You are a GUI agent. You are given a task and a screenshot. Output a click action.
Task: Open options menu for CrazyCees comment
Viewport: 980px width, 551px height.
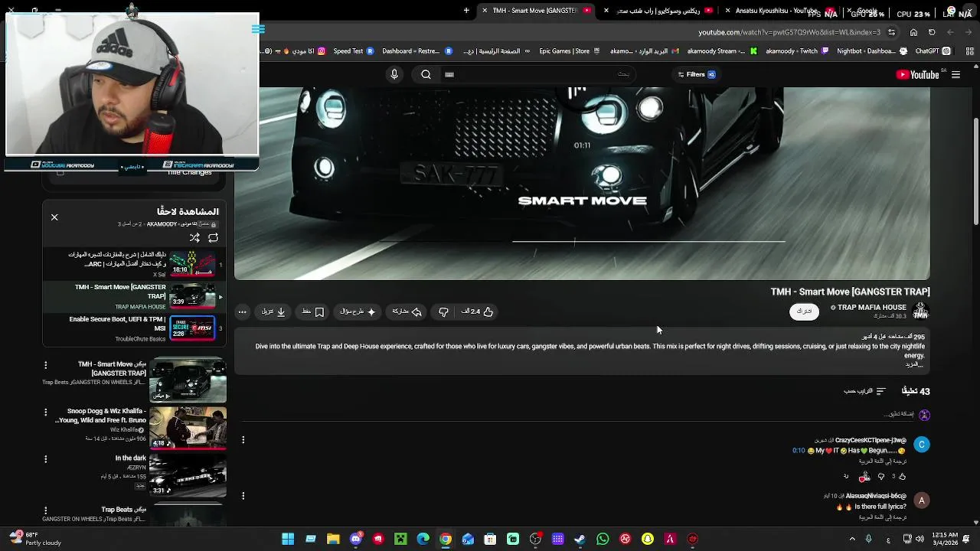pos(243,440)
